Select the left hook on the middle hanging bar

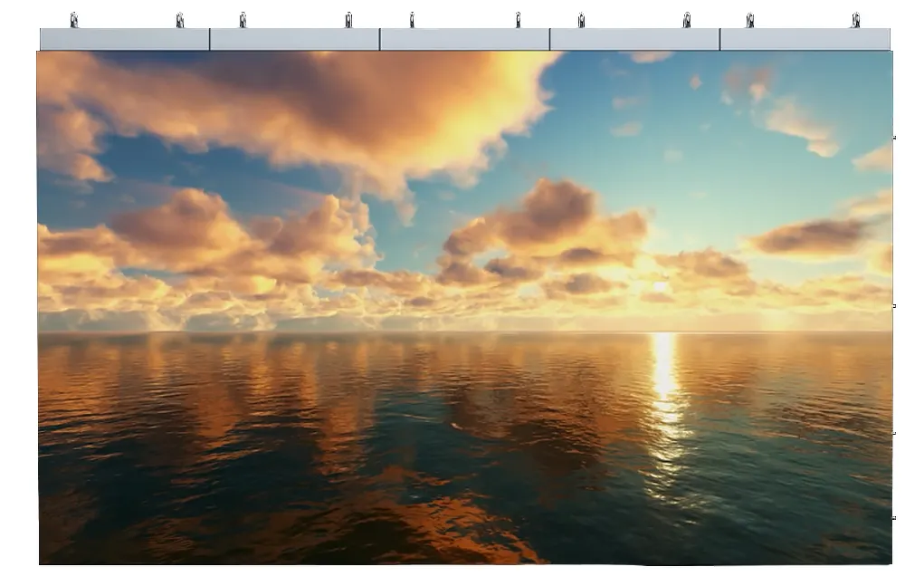pos(412,20)
